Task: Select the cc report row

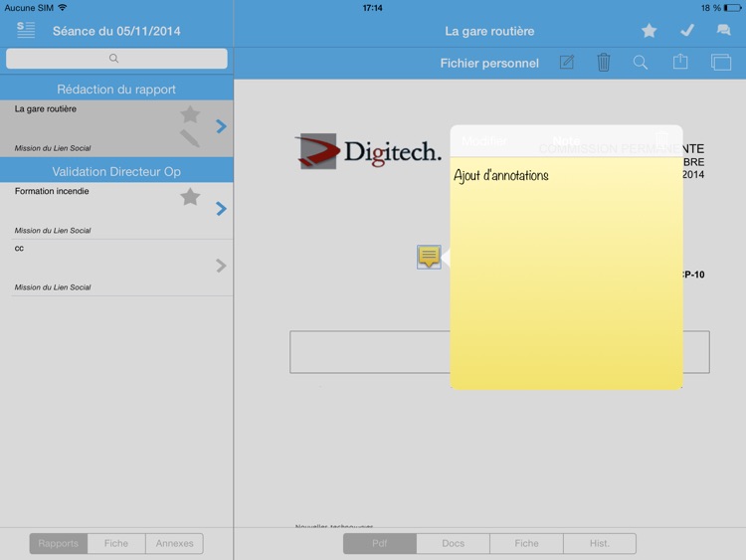Action: [116, 268]
